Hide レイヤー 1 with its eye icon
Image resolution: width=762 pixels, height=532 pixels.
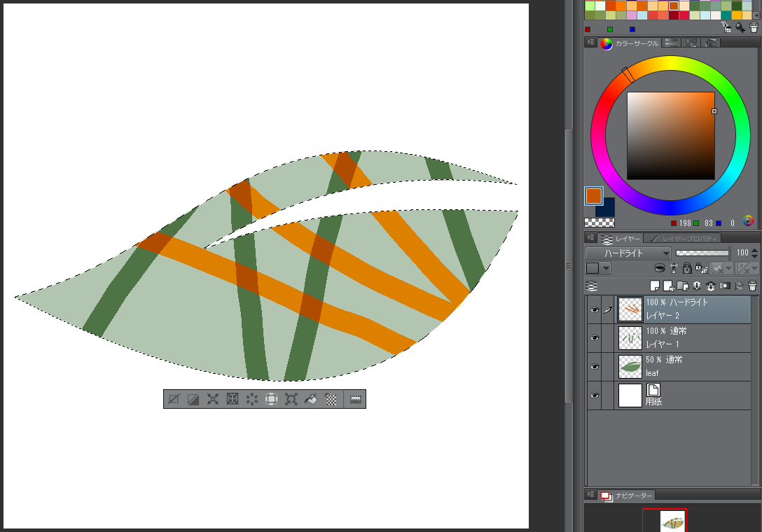coord(595,338)
